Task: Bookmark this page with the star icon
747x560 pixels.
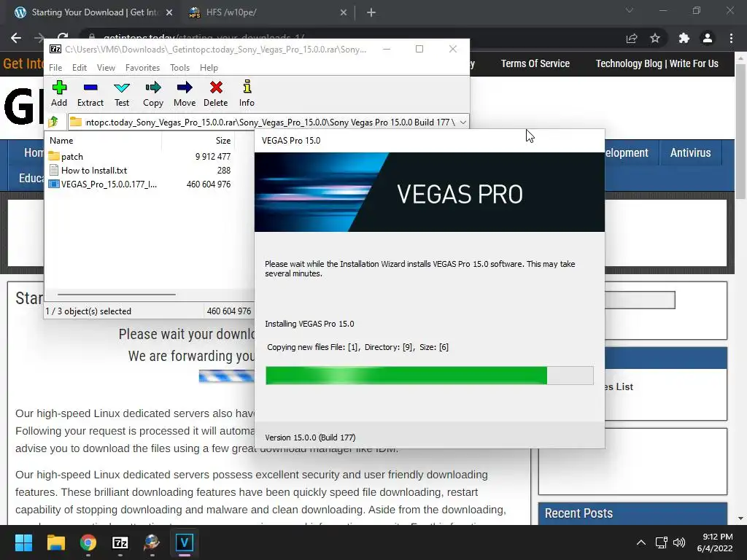Action: click(655, 38)
